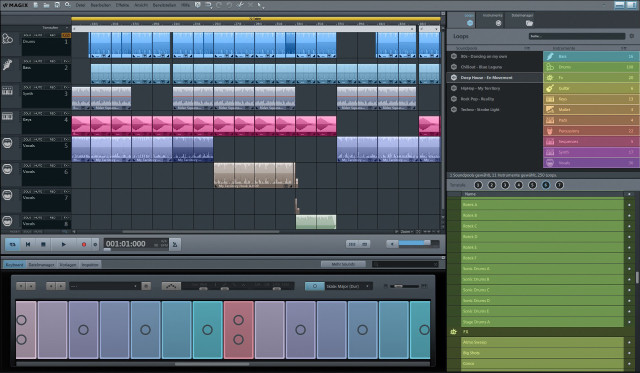The width and height of the screenshot is (640, 373).
Task: Click the red Record button
Action: click(84, 244)
